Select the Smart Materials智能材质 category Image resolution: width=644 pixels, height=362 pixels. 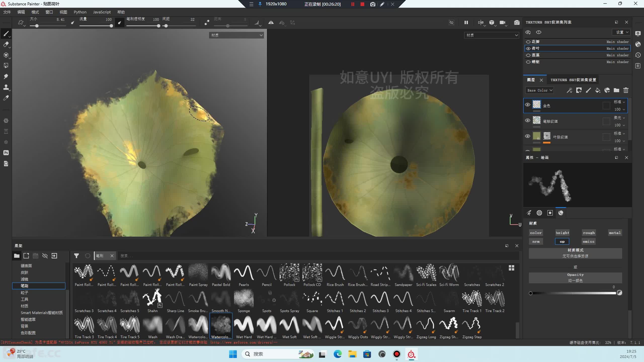(x=42, y=313)
